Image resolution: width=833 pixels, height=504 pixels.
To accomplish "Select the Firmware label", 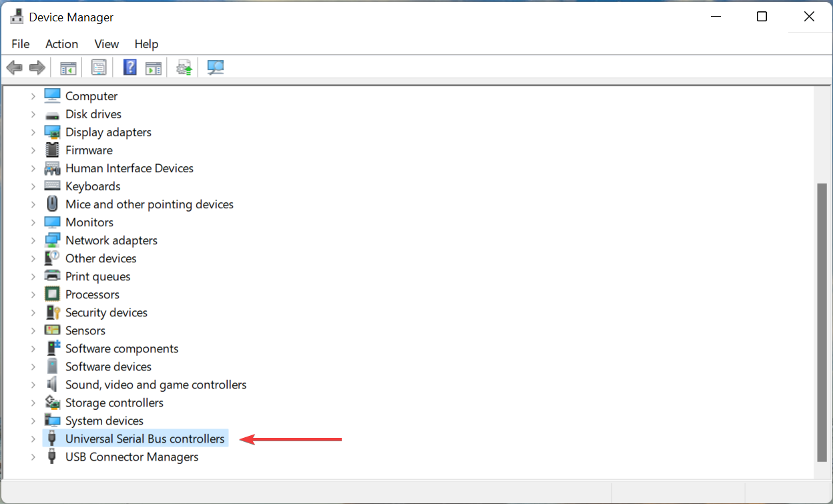I will [x=89, y=150].
